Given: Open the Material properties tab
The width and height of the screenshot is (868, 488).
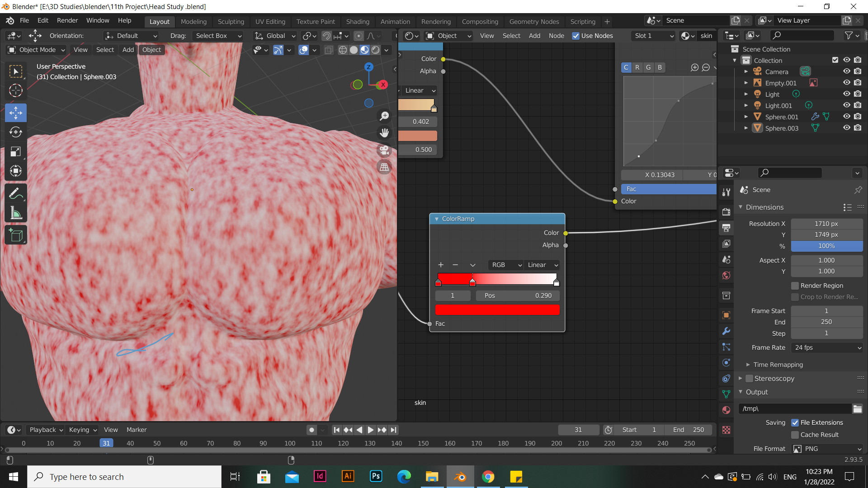Looking at the screenshot, I should pos(726,410).
